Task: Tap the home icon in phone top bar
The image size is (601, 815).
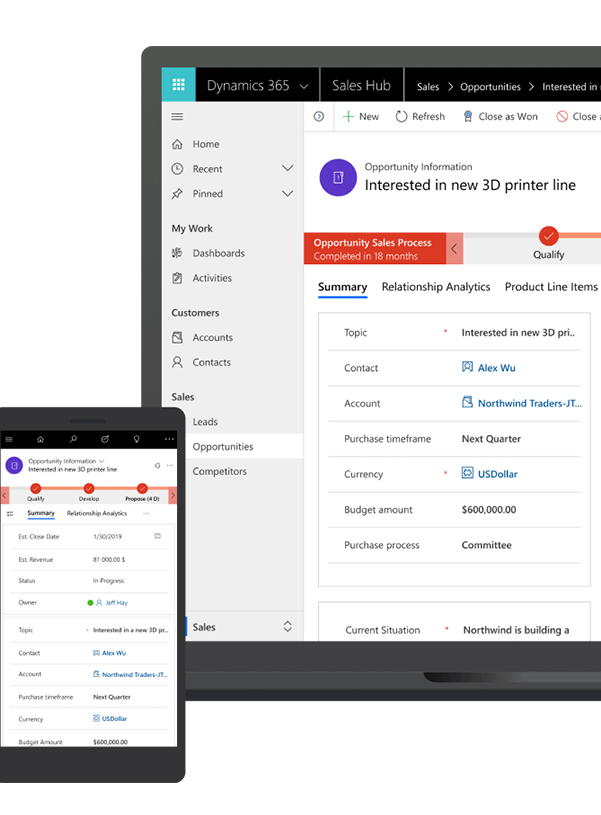Action: [x=41, y=439]
